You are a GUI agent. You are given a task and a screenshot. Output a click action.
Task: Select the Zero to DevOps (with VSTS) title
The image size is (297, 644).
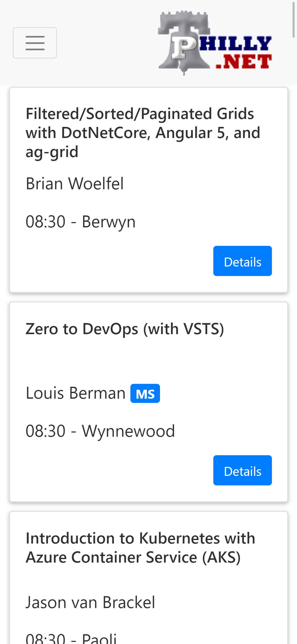click(x=125, y=329)
